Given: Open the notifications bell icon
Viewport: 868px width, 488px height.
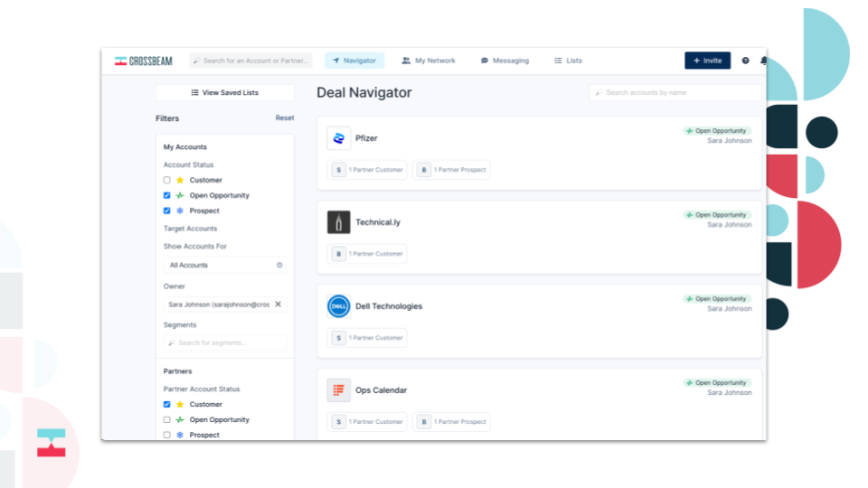Looking at the screenshot, I should [x=763, y=61].
